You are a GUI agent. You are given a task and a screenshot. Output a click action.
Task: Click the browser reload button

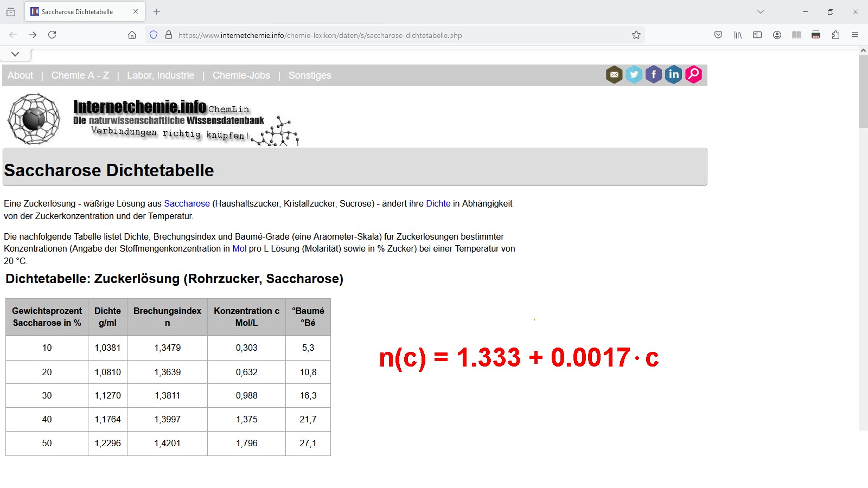point(52,35)
